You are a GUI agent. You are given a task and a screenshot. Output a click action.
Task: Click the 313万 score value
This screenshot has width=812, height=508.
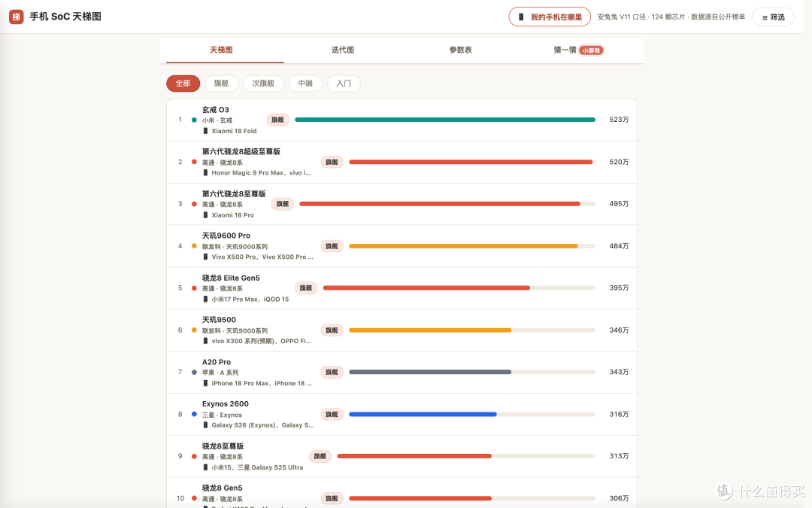(x=619, y=456)
